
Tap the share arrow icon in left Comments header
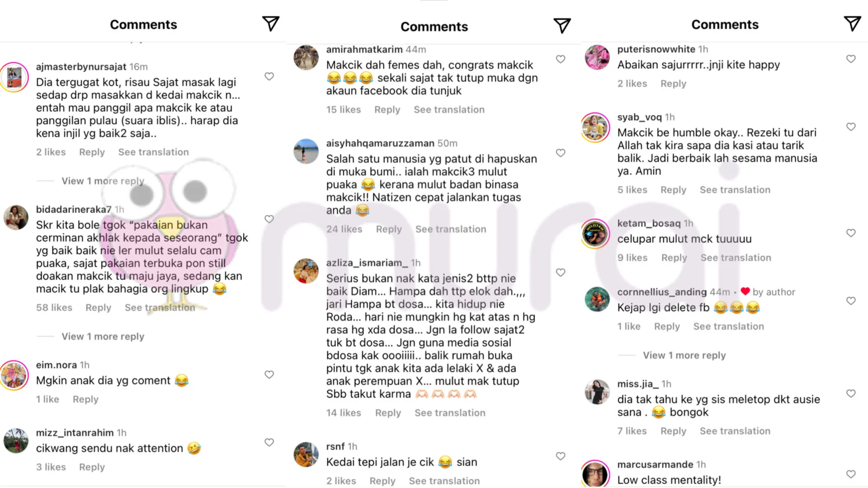[x=270, y=23]
